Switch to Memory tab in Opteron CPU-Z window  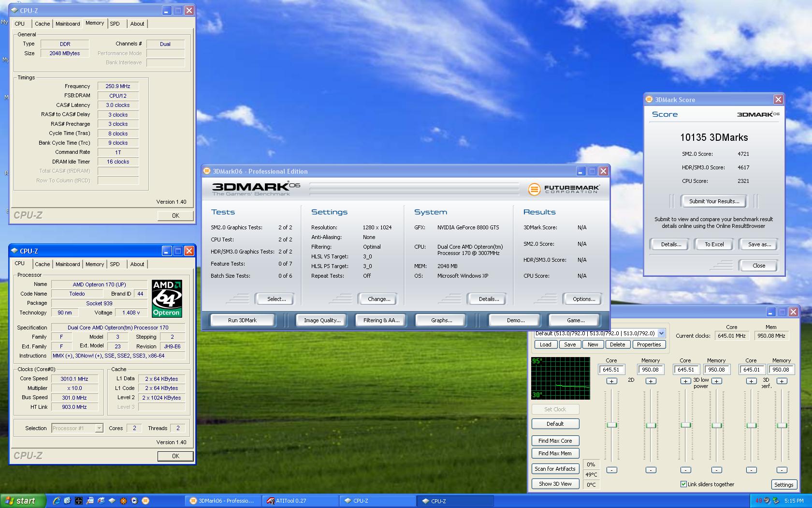point(95,264)
